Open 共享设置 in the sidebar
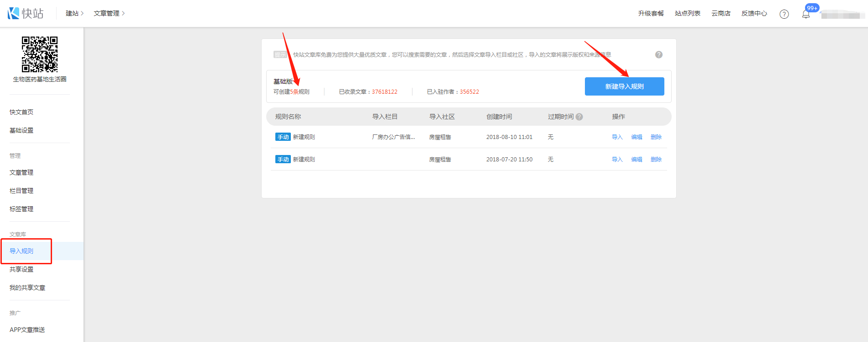 click(21, 269)
